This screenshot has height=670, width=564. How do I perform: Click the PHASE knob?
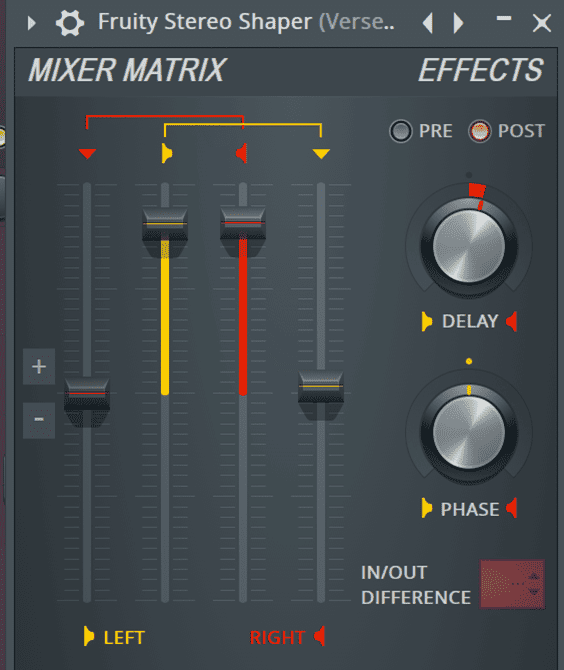tap(469, 432)
